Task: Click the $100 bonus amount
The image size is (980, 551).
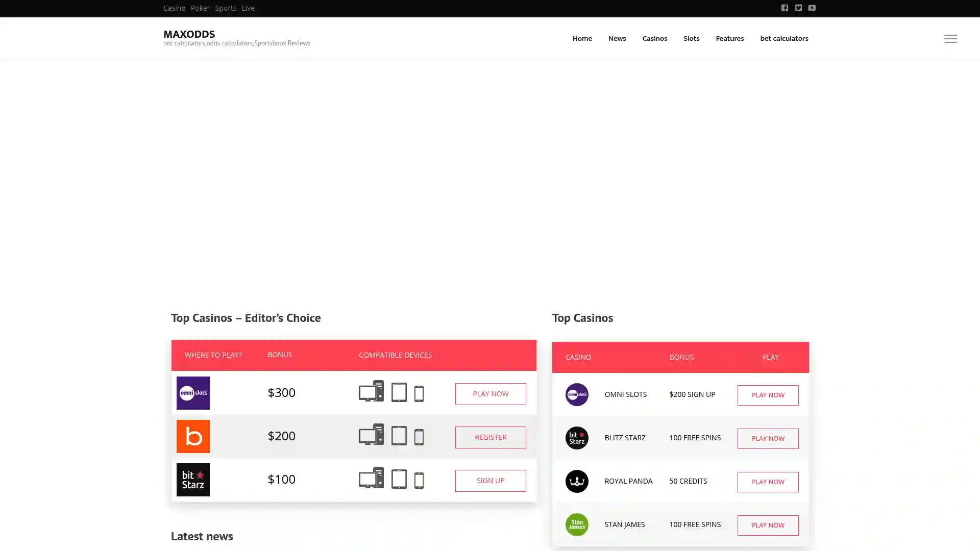Action: pos(281,479)
